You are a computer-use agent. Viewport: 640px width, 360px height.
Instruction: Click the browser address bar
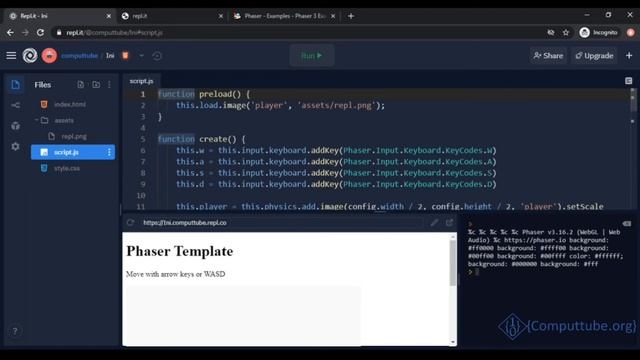(x=298, y=32)
